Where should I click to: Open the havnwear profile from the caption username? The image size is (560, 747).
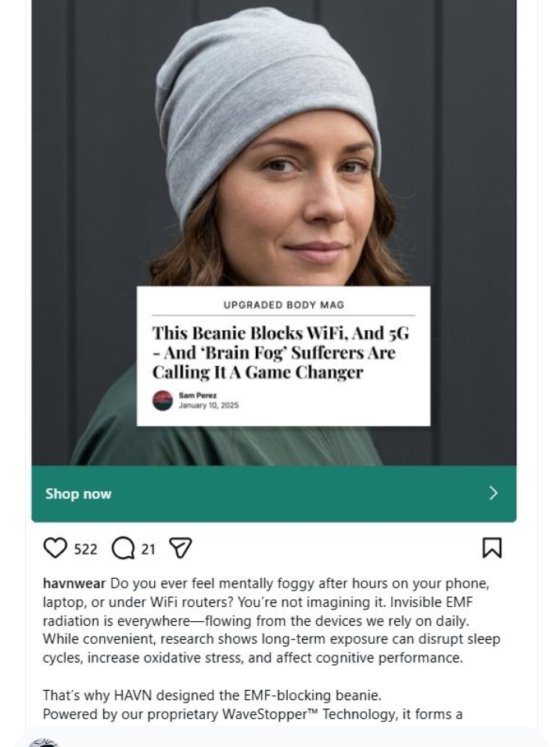74,584
